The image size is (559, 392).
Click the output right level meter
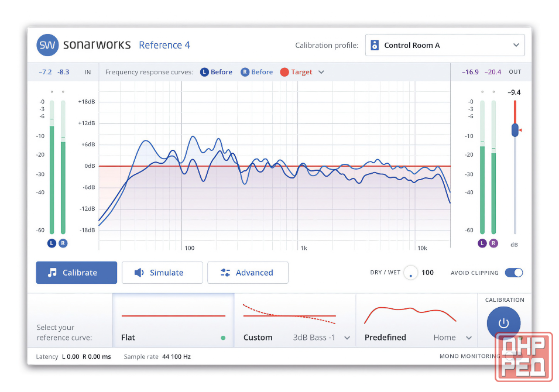[x=494, y=167]
